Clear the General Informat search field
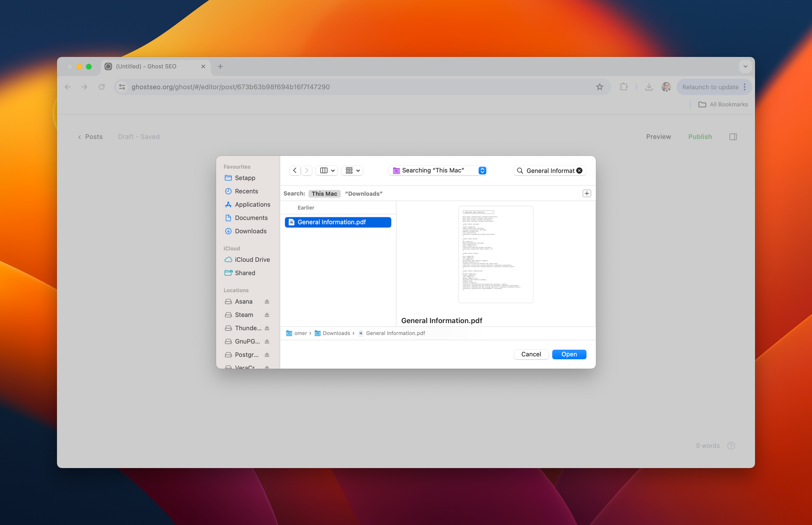The image size is (812, 525). tap(579, 171)
